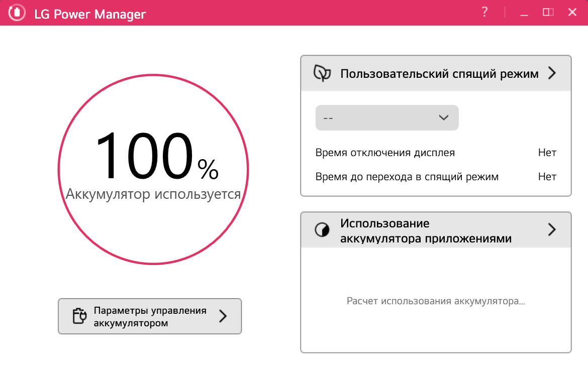Screen dimensions: 588x378
Task: Minimize the LG Power Manager window
Action: click(524, 13)
